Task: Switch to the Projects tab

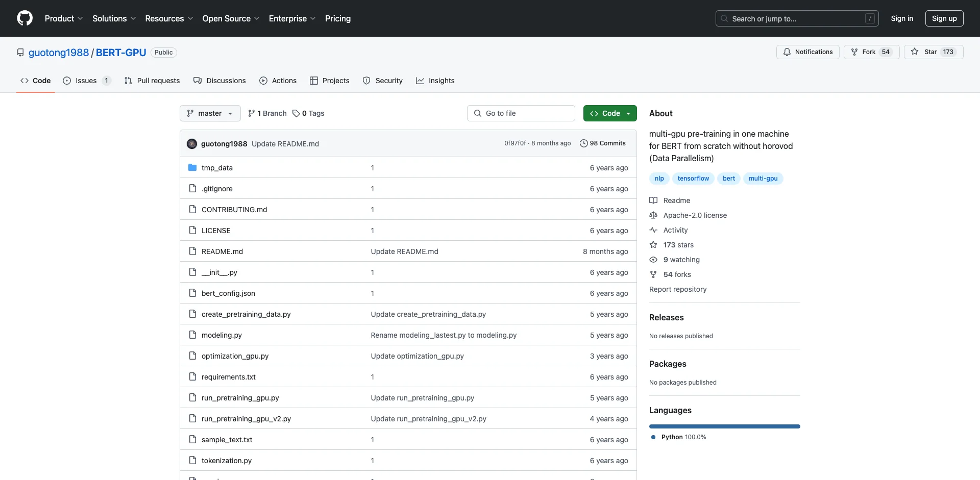Action: (x=329, y=81)
